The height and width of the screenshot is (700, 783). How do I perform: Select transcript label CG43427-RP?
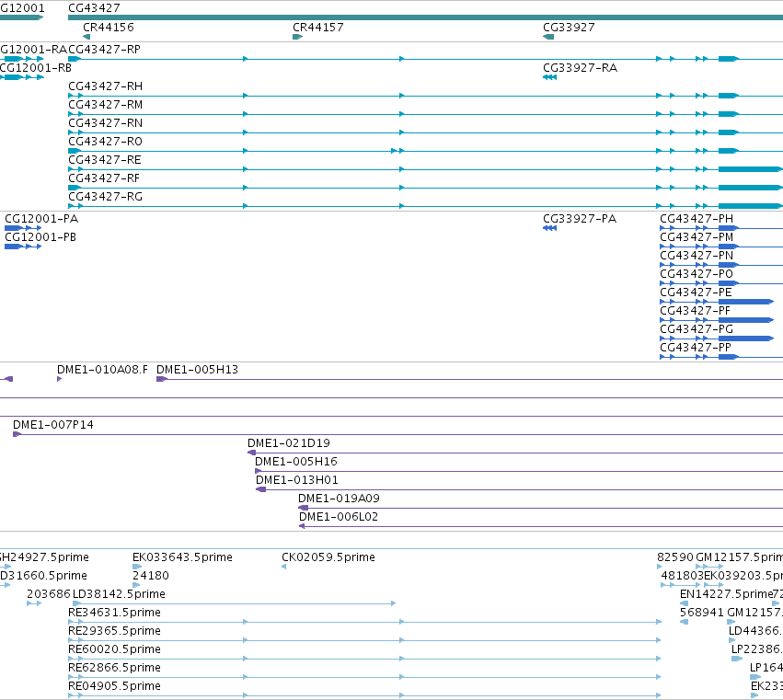(x=104, y=50)
